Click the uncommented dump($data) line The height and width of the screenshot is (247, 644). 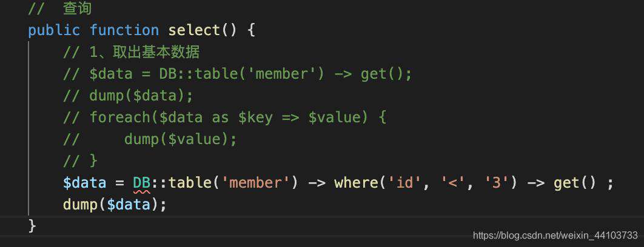click(115, 205)
